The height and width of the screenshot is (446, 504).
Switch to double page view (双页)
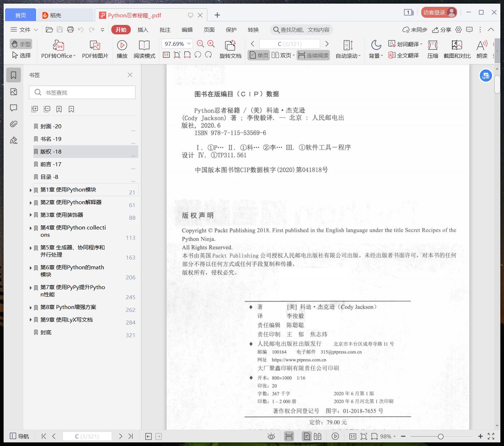pos(283,55)
